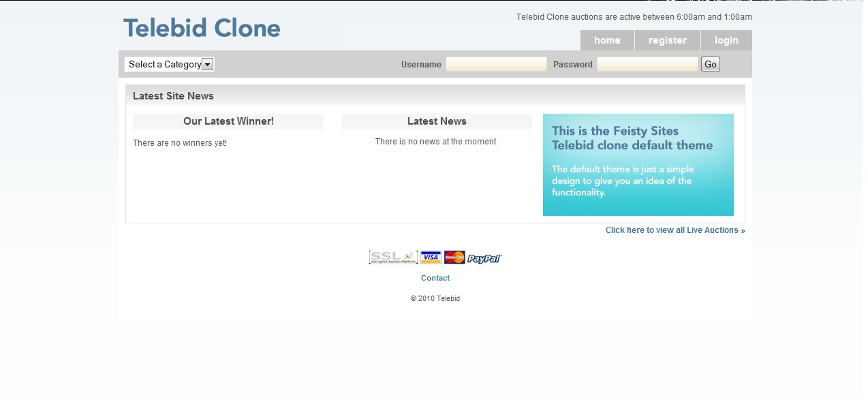Click the Telebid Clone logo
This screenshot has width=868, height=410.
pyautogui.click(x=202, y=29)
